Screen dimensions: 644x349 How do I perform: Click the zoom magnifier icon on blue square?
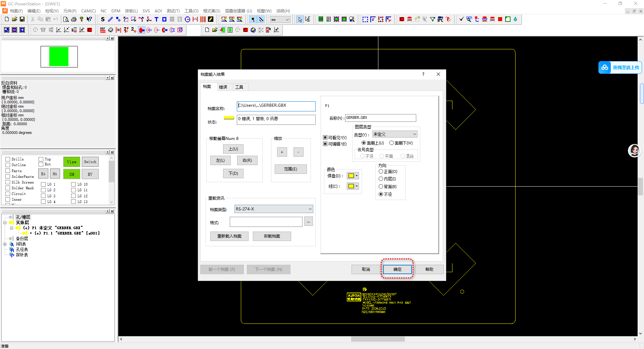click(7, 30)
